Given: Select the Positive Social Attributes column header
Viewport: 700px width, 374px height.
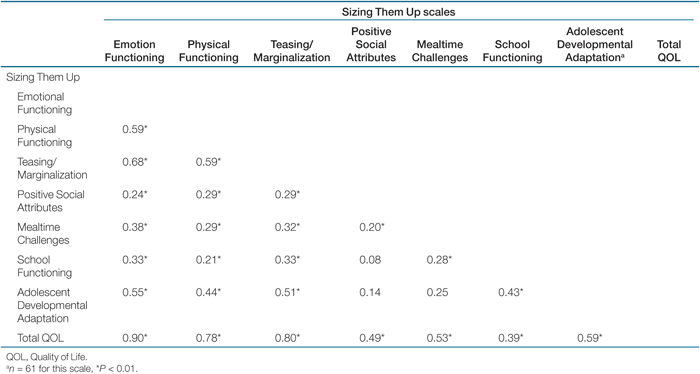Looking at the screenshot, I should (371, 45).
